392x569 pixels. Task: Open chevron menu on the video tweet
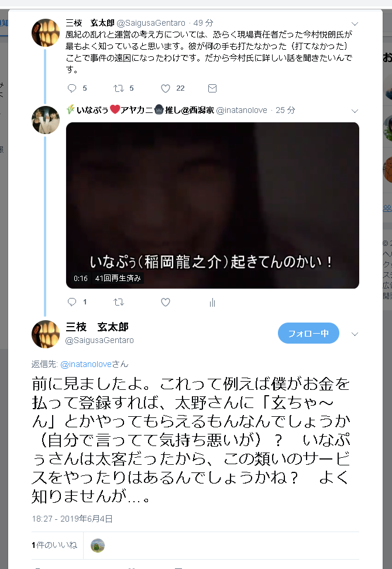(x=355, y=111)
